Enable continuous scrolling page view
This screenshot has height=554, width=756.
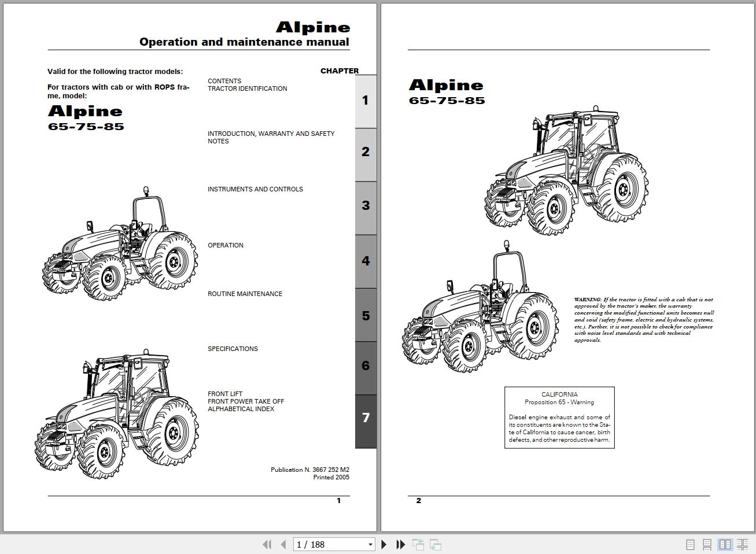(707, 544)
